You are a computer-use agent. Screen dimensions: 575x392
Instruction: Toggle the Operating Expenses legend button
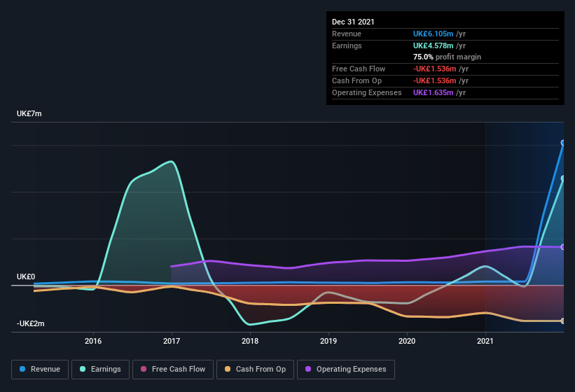pyautogui.click(x=346, y=369)
